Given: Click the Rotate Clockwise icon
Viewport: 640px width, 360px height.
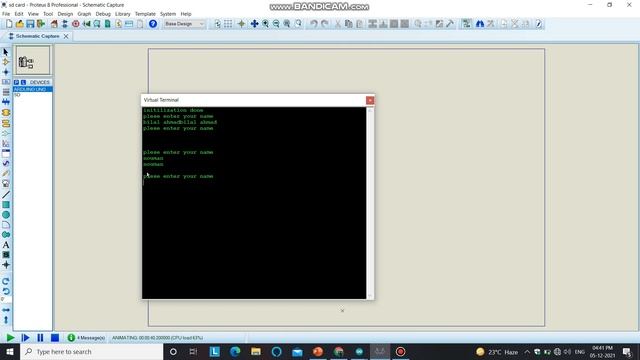Looking at the screenshot, I should 6,281.
